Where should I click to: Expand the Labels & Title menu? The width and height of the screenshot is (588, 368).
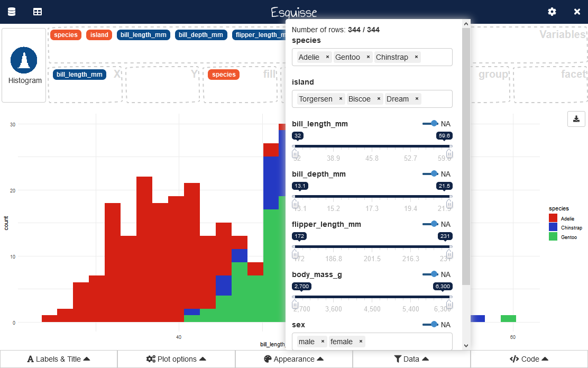(59, 359)
